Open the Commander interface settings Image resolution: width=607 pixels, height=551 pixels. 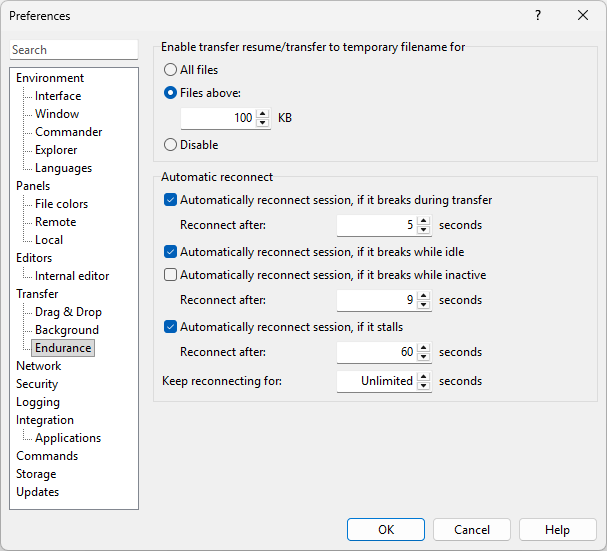pyautogui.click(x=68, y=132)
